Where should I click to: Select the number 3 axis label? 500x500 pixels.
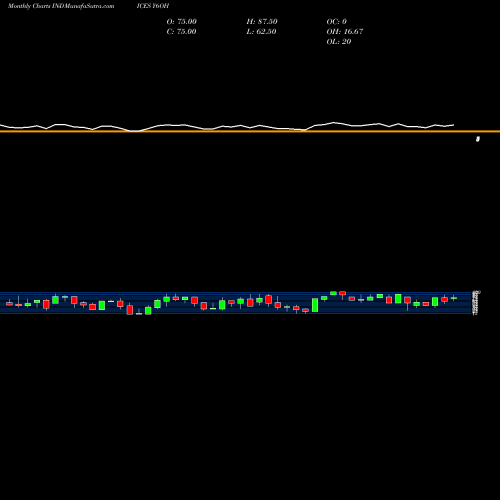(x=478, y=139)
